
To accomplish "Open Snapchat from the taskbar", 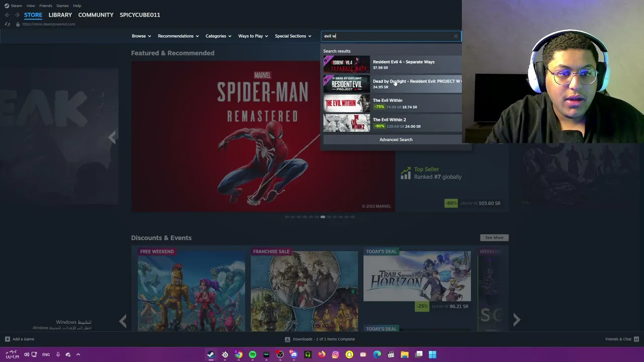I will (349, 354).
